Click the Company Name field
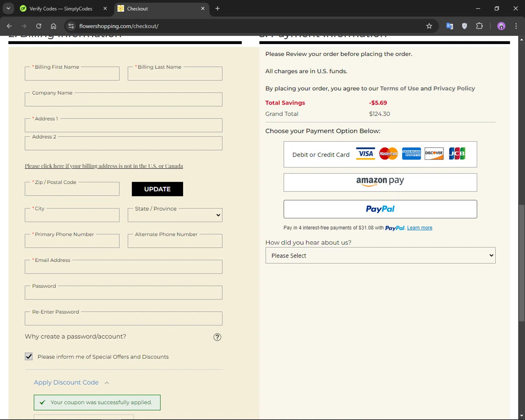Image resolution: width=525 pixels, height=420 pixels. [x=124, y=99]
